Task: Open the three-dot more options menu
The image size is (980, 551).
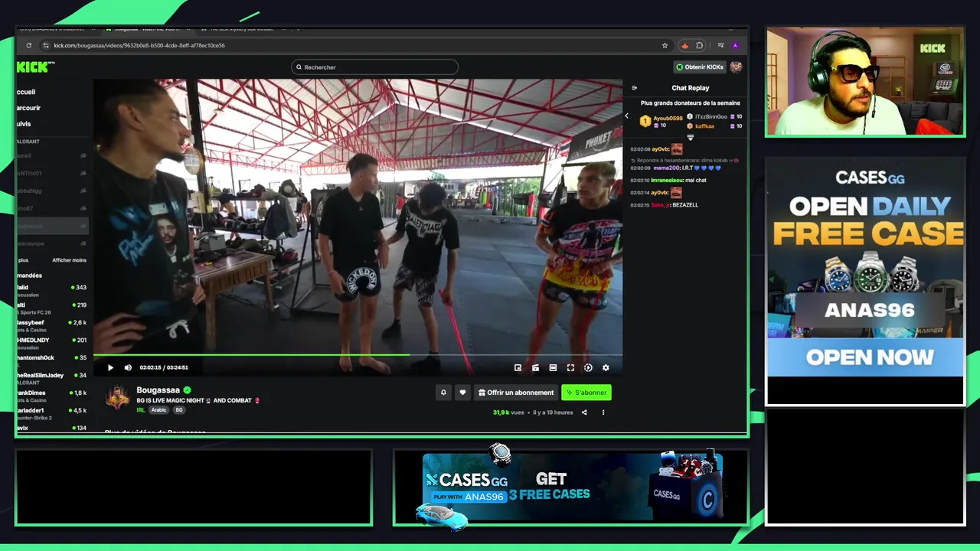Action: (603, 412)
